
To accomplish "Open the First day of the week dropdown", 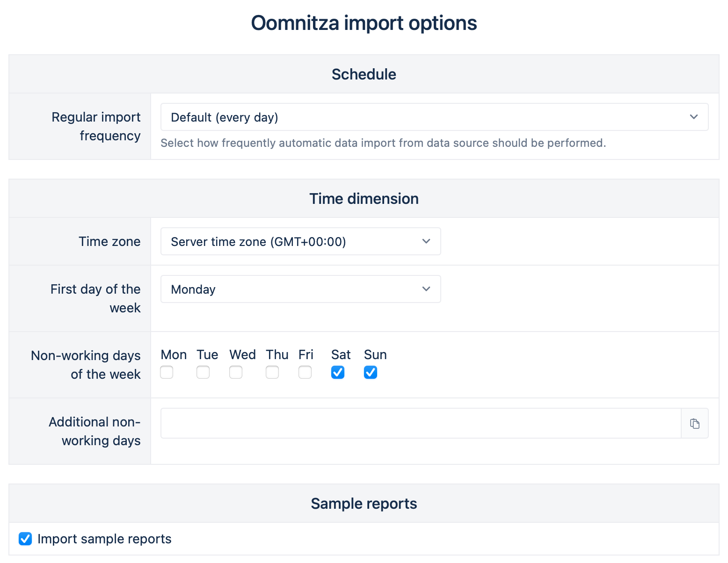I will (300, 289).
